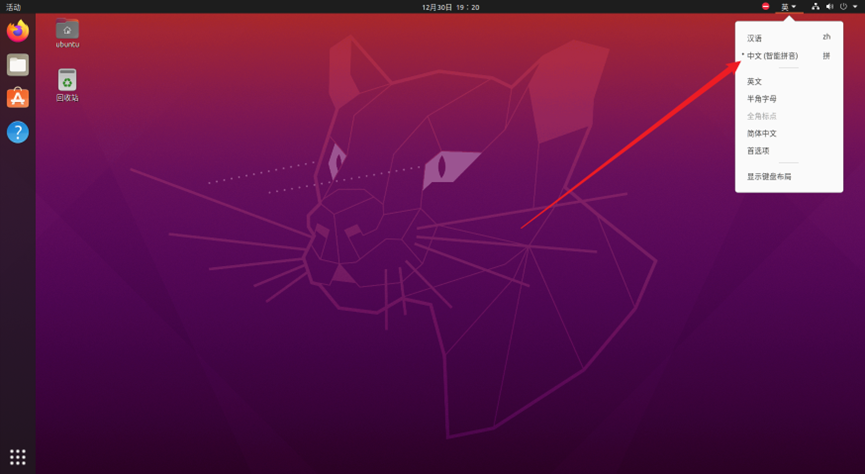The height and width of the screenshot is (474, 865).
Task: Choose 简体中文 in the input menu
Action: (789, 134)
